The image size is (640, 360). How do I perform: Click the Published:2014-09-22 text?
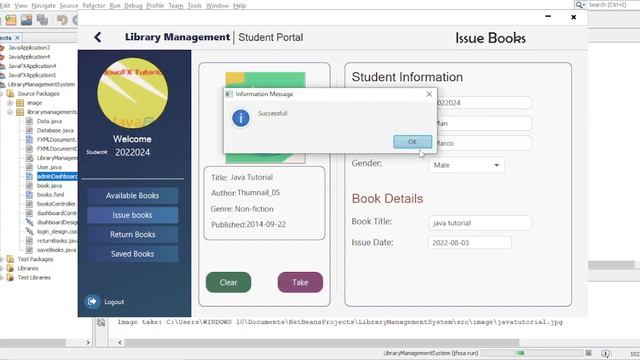coord(248,224)
